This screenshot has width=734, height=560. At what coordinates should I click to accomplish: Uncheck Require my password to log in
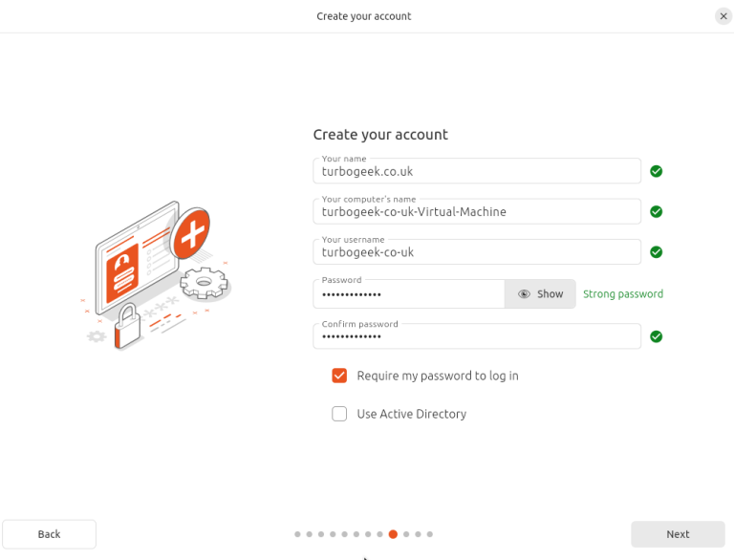(339, 376)
